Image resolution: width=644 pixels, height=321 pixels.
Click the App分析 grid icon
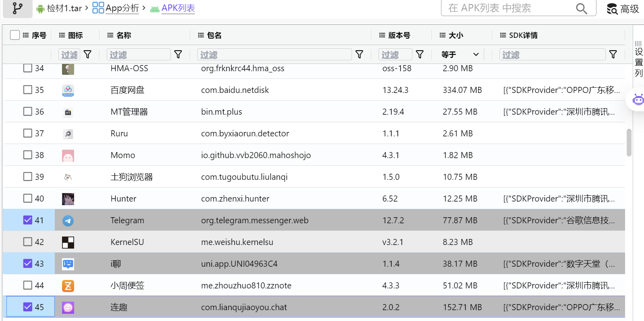[x=98, y=8]
